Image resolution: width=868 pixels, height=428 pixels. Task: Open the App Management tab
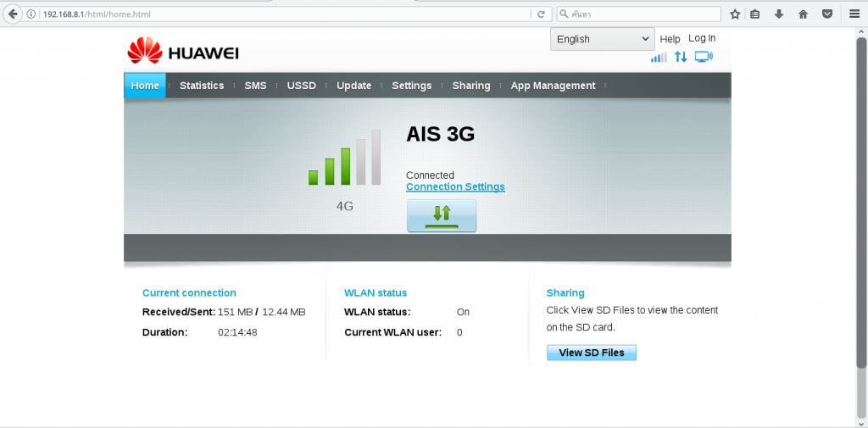(x=553, y=86)
